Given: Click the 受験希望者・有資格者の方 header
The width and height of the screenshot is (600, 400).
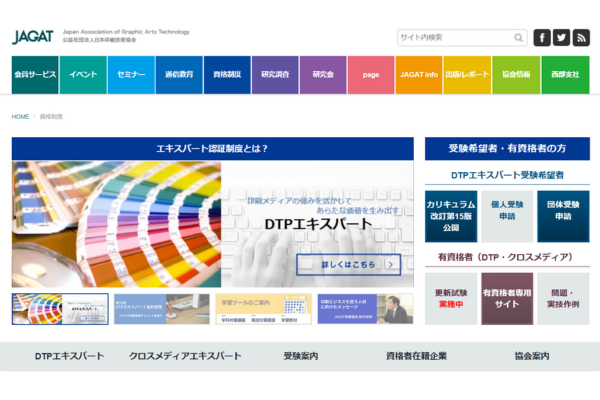Looking at the screenshot, I should coord(507,149).
